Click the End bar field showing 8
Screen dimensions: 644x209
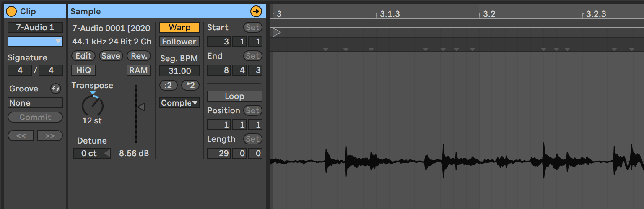(x=219, y=70)
